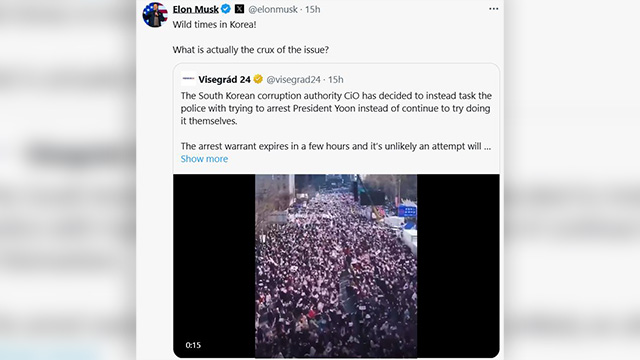640x360 pixels.
Task: Click the blue verified badge beside Elon Musk
Action: pos(226,9)
